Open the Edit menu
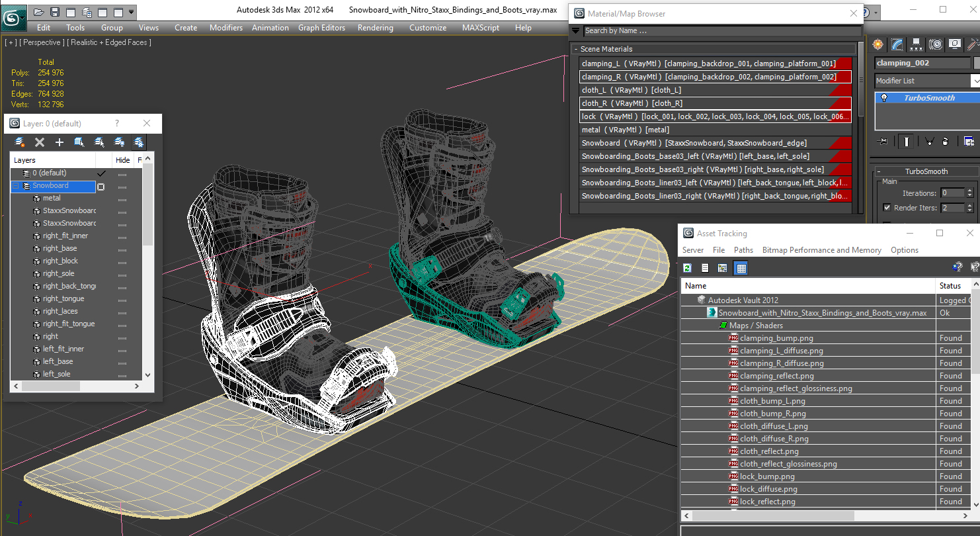 [44, 28]
